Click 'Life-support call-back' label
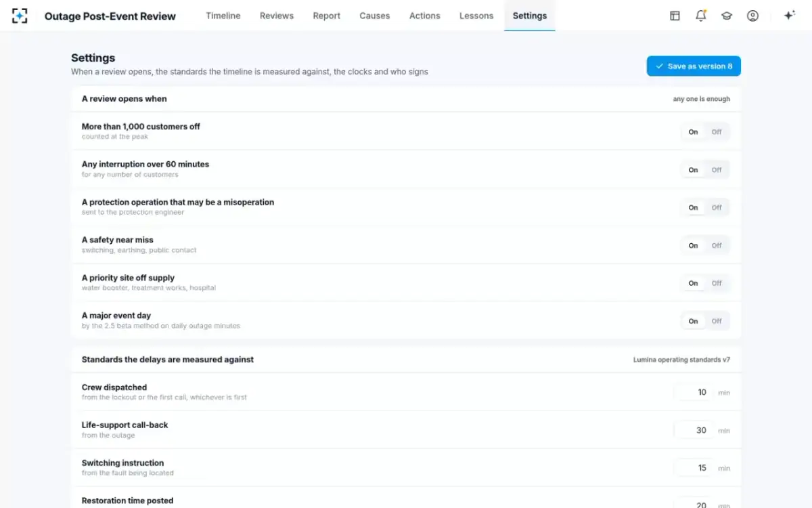The width and height of the screenshot is (812, 508). tap(125, 425)
